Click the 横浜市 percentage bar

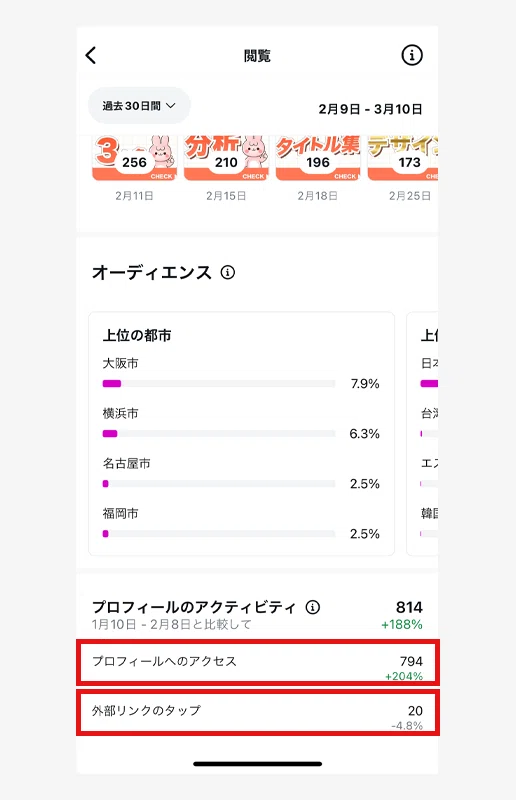point(218,434)
